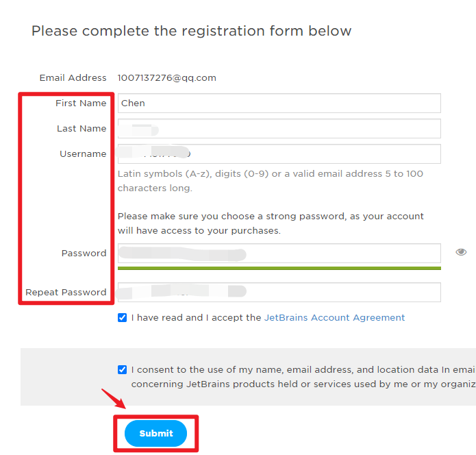
Task: Click the Repeat Password input field
Action: pyautogui.click(x=279, y=292)
